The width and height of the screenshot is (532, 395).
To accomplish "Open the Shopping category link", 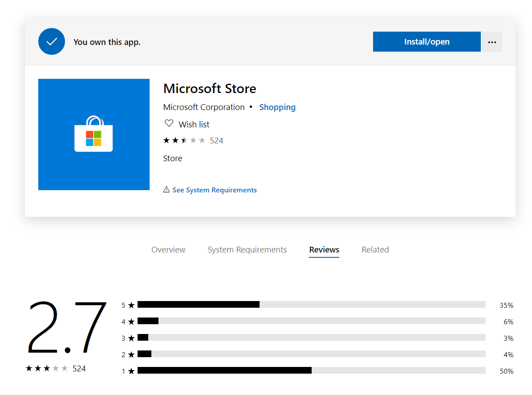I will tap(277, 107).
